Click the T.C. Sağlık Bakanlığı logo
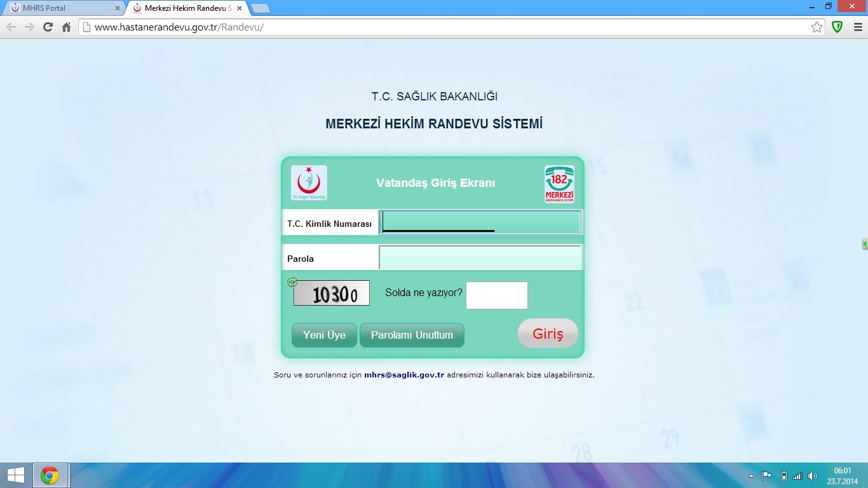868x488 pixels. [x=309, y=183]
